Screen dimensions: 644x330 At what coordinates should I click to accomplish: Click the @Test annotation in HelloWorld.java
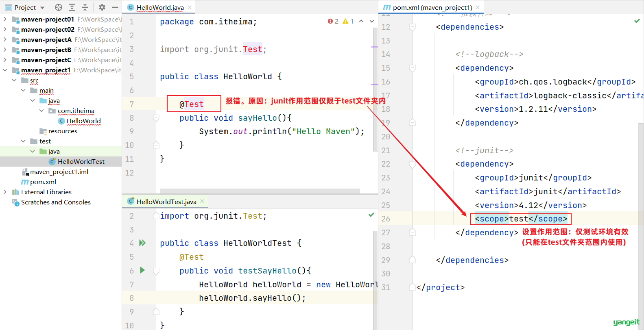click(x=192, y=104)
